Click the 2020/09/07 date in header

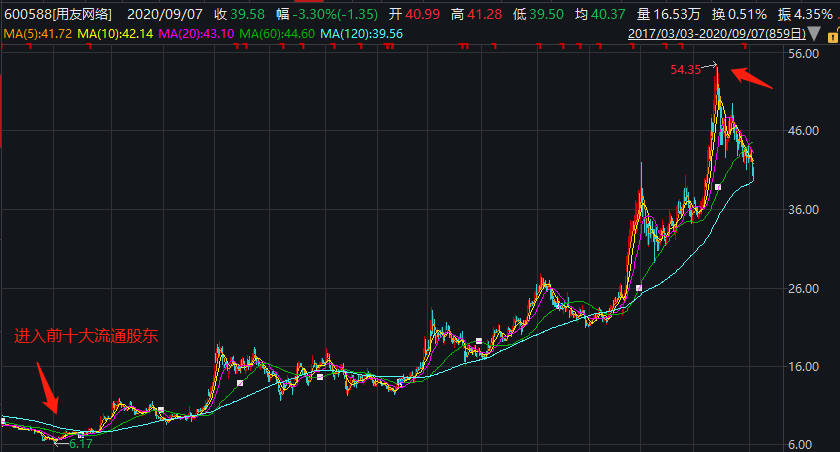tap(165, 14)
